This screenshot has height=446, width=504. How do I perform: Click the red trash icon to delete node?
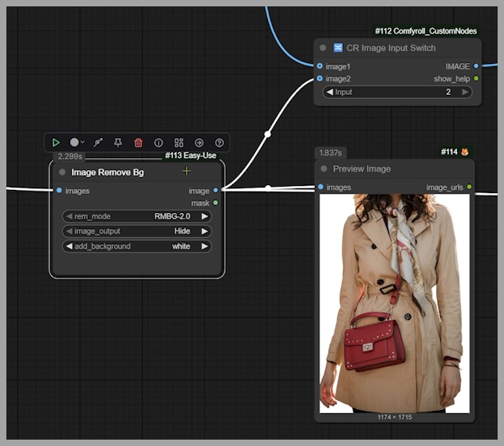coord(138,143)
